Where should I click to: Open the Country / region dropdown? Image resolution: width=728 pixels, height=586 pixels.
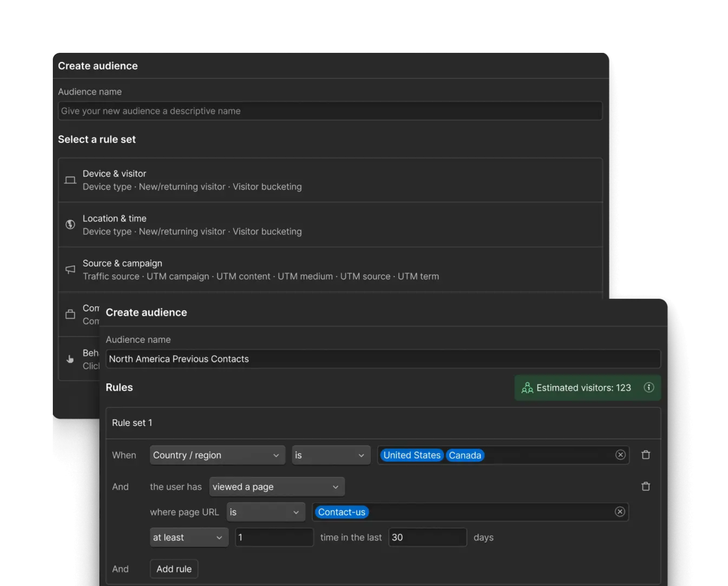click(x=218, y=455)
